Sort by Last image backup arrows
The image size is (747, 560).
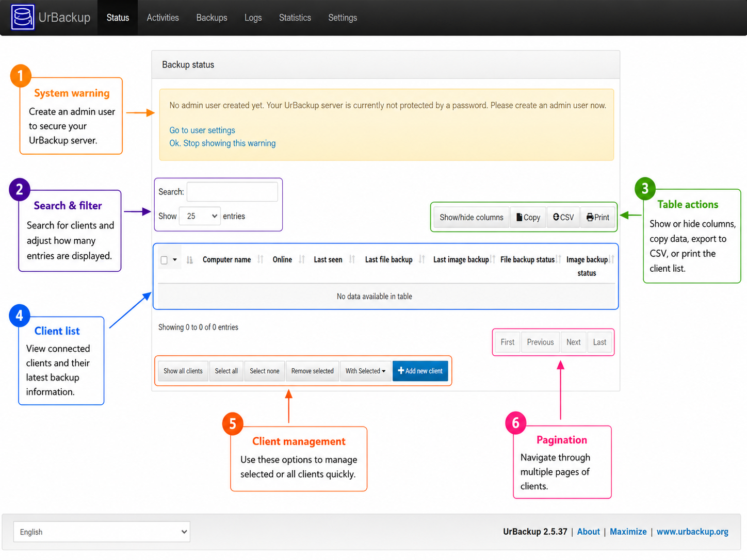point(493,259)
